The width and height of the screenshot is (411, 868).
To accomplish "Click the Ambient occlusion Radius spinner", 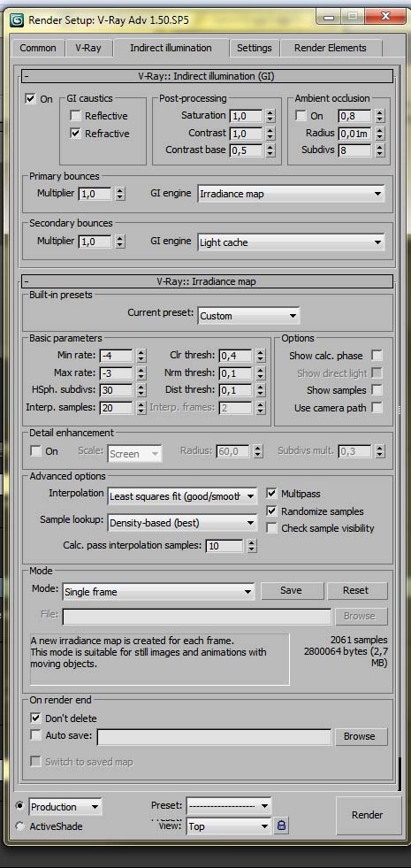I will pos(379,134).
